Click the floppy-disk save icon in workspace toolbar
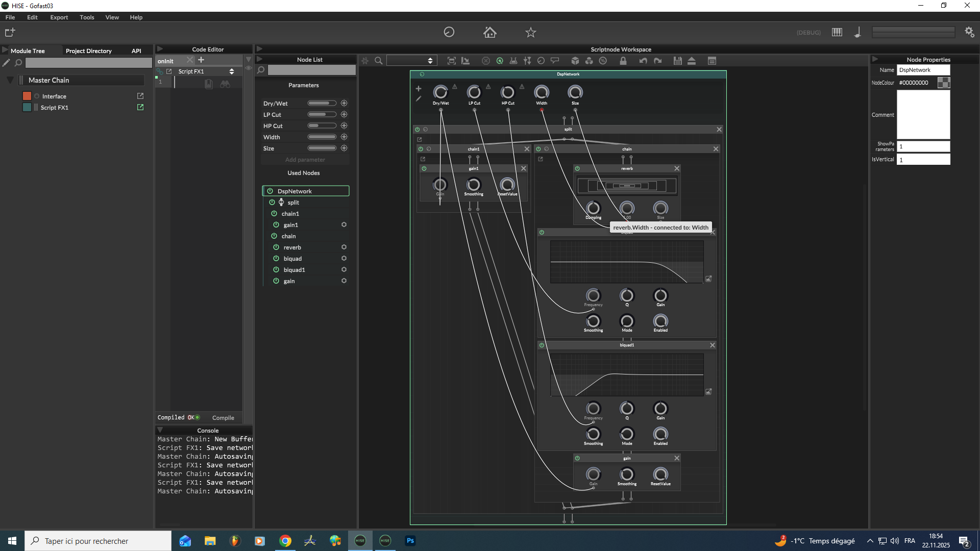 677,61
